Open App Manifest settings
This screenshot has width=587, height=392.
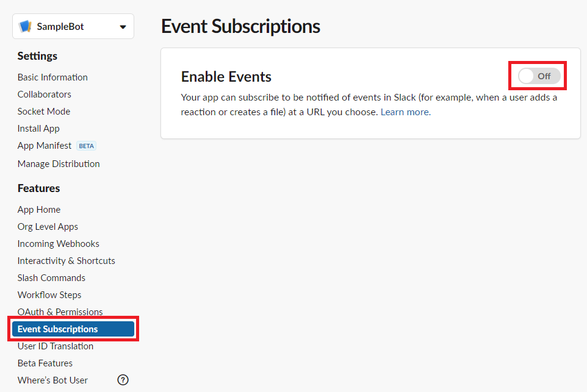(44, 146)
